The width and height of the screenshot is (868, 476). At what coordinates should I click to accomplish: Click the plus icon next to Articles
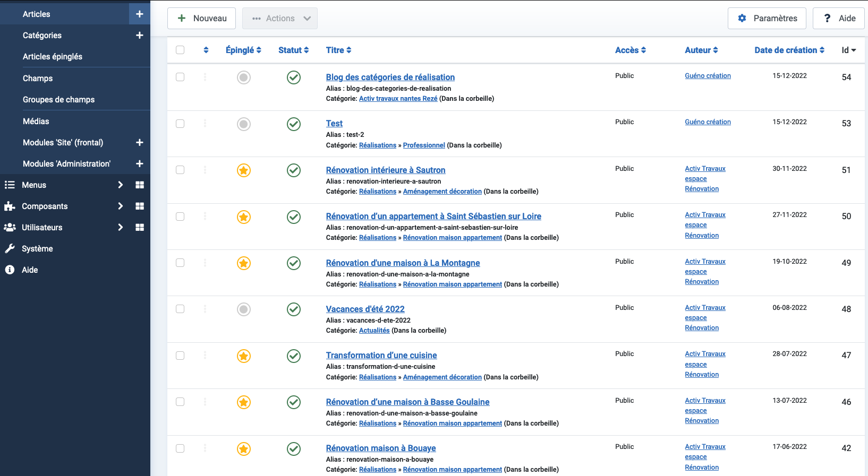point(139,14)
